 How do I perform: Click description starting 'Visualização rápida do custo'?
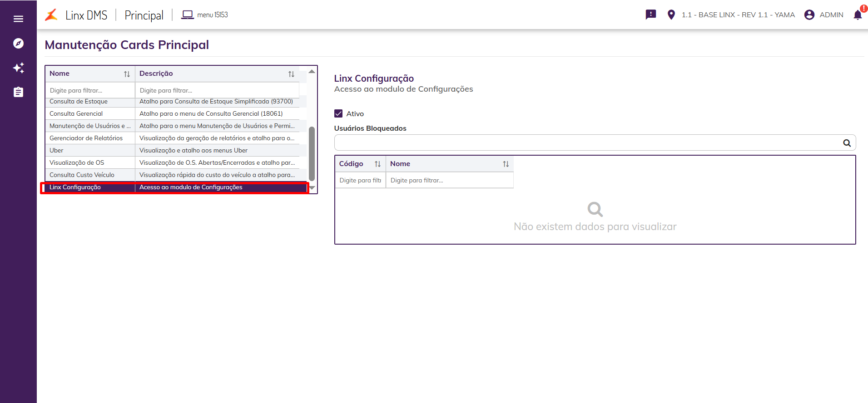coord(217,175)
